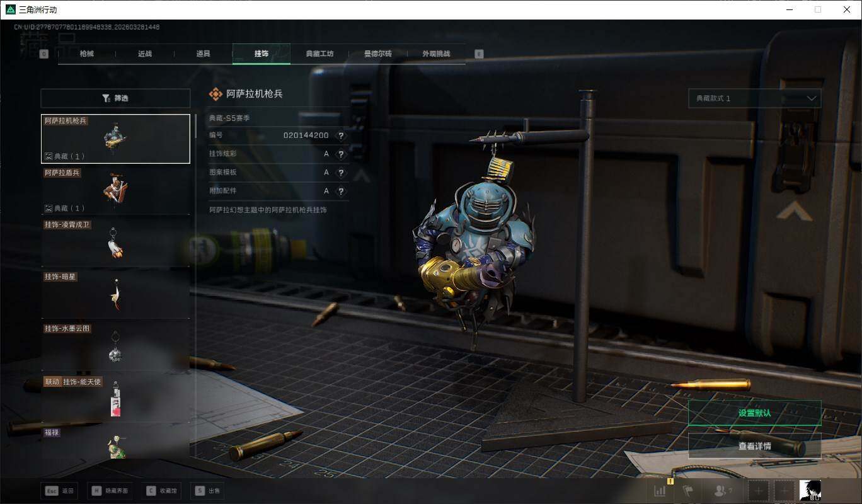Switch to the 近战 tab

tap(145, 54)
